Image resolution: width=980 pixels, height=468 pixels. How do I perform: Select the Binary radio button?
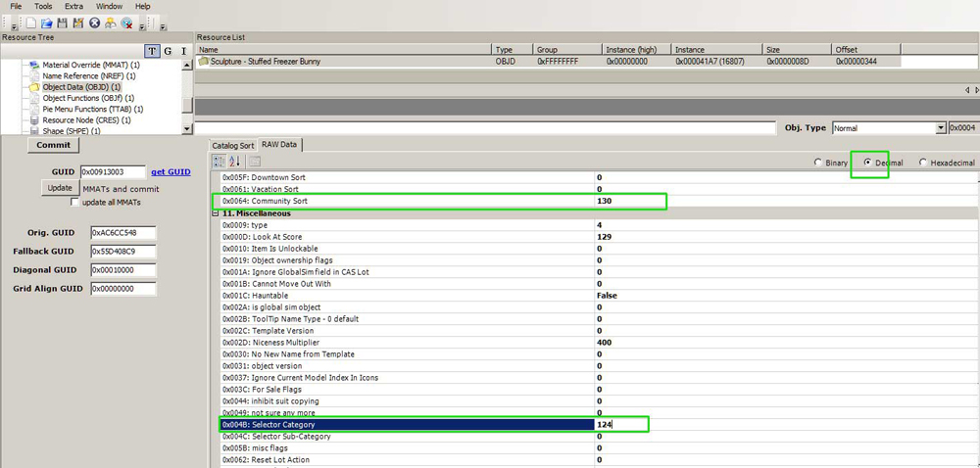click(x=819, y=163)
